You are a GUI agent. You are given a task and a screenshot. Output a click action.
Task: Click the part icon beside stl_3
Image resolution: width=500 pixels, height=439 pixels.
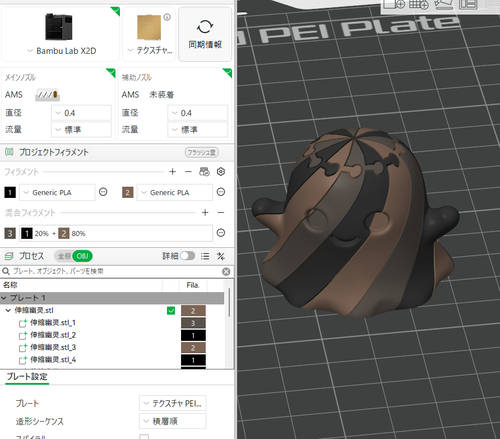point(23,347)
